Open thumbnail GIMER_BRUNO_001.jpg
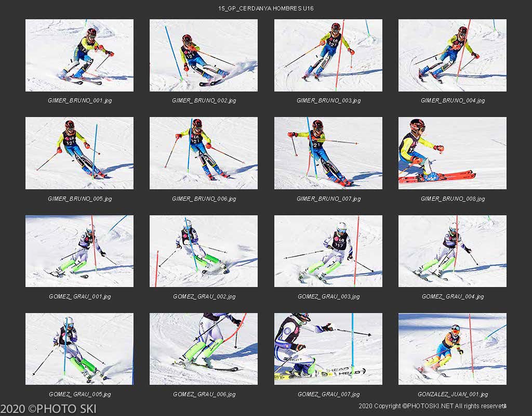Image resolution: width=532 pixels, height=416 pixels. tap(79, 55)
